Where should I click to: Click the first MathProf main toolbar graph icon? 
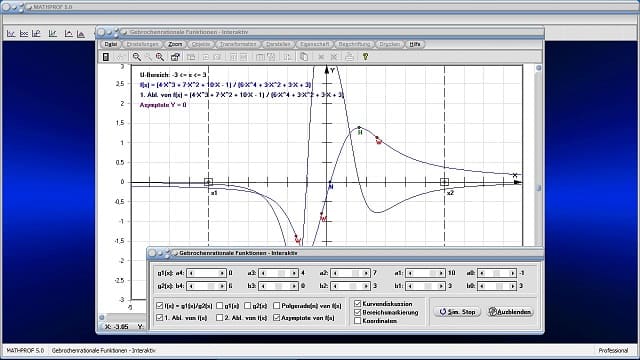[11, 34]
